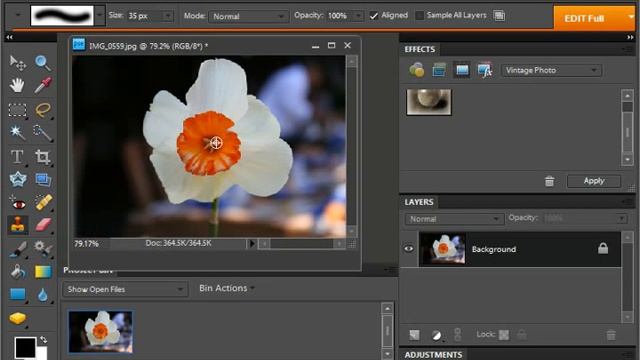
Task: Show Layer Styles in Effects panel
Action: click(439, 70)
